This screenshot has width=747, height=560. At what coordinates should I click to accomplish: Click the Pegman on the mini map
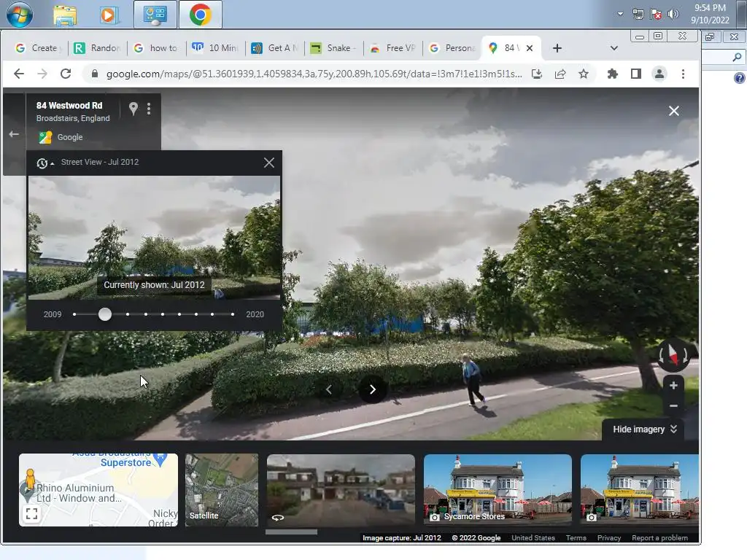tap(30, 478)
